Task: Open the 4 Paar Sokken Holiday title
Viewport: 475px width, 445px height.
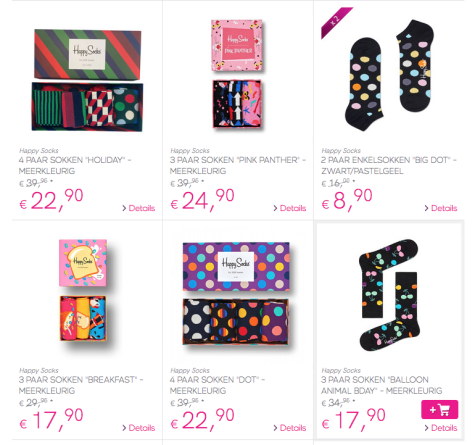Action: [75, 166]
